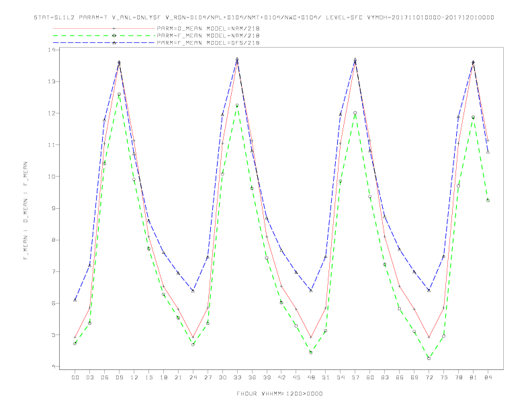
Task: Click x-axis forecast hour label 84
Action: pyautogui.click(x=488, y=377)
